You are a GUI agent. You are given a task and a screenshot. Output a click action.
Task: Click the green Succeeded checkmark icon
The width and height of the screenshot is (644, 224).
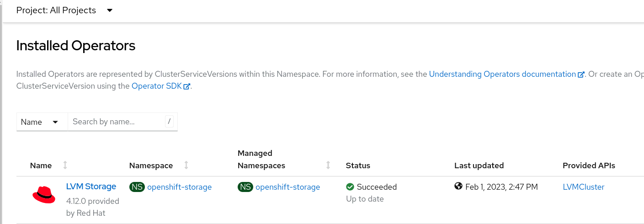point(350,187)
